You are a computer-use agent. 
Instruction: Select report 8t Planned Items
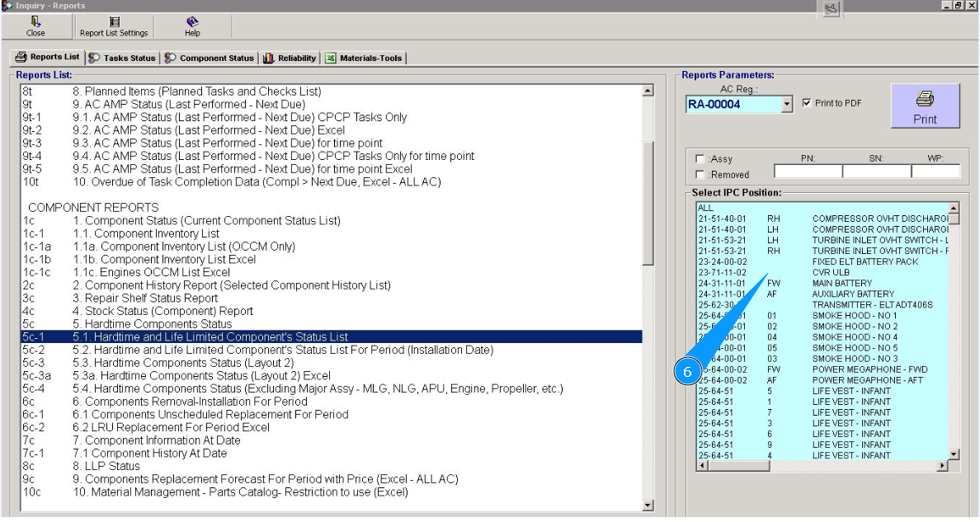[332, 92]
